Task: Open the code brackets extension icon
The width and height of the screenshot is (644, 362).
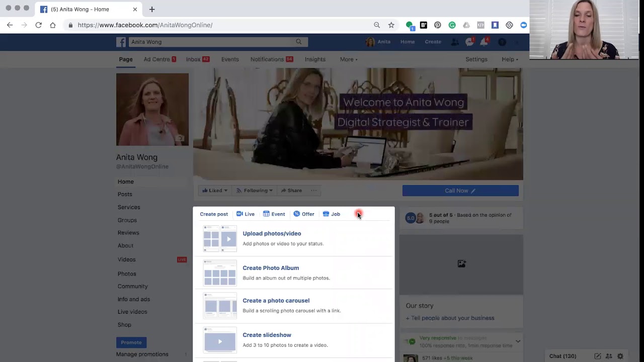Action: click(x=480, y=25)
